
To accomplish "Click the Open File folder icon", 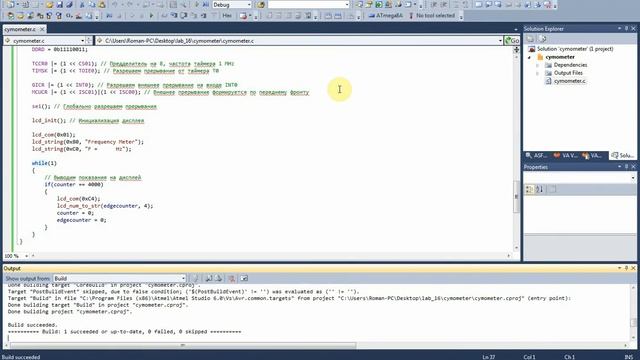I will 49,5.
